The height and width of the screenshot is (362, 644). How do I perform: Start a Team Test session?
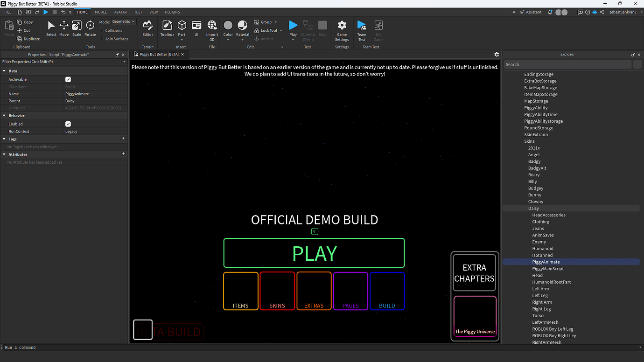point(361,28)
